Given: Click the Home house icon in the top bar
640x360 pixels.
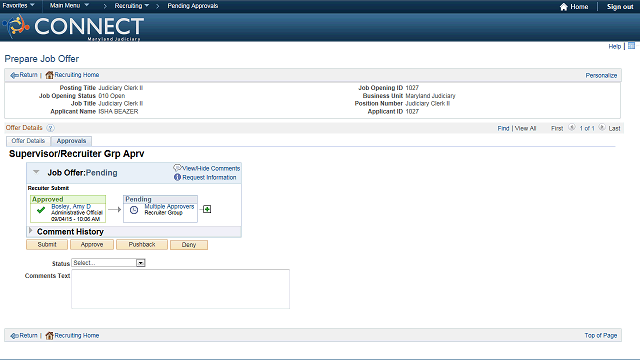Looking at the screenshot, I should (564, 7).
